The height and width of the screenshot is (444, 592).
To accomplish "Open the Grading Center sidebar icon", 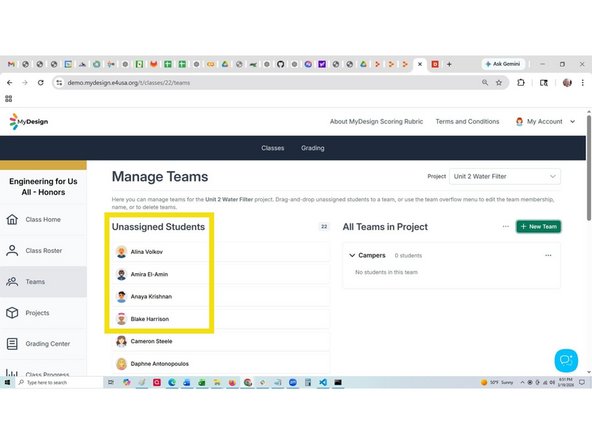I will 12,344.
